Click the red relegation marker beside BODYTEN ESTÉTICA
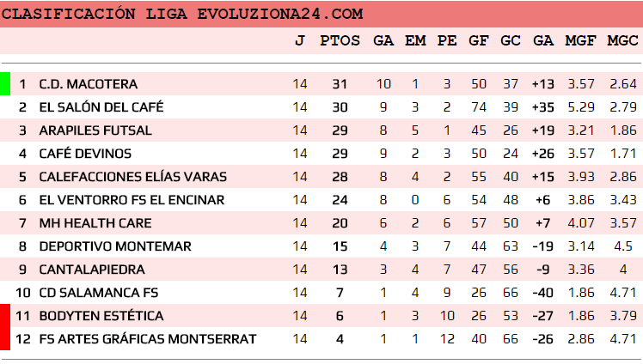Image resolution: width=643 pixels, height=364 pixels. pos(5,316)
